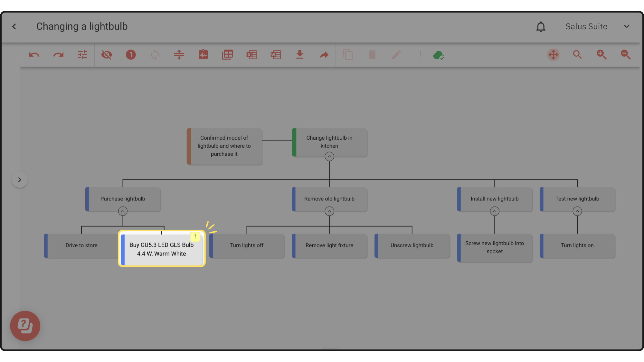Click the zoom in magnifier
Image resolution: width=644 pixels, height=362 pixels.
point(601,55)
